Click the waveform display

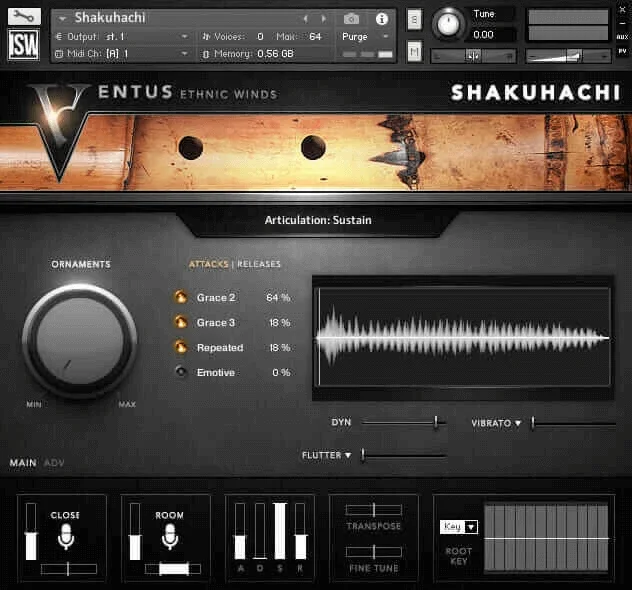(464, 337)
